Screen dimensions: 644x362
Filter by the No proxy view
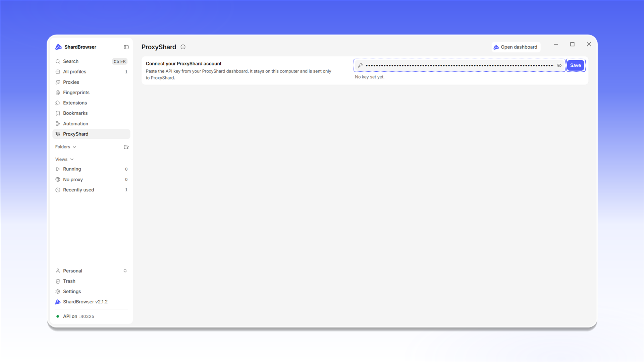tap(91, 180)
